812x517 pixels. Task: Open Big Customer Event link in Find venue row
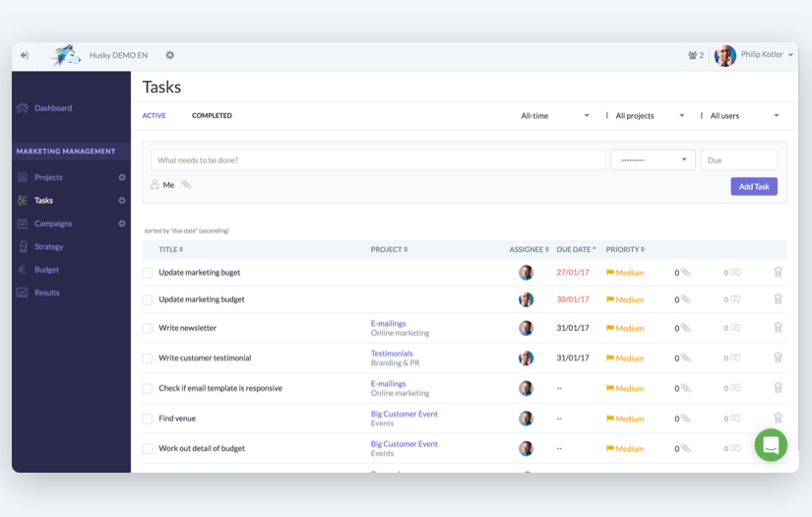pos(404,414)
